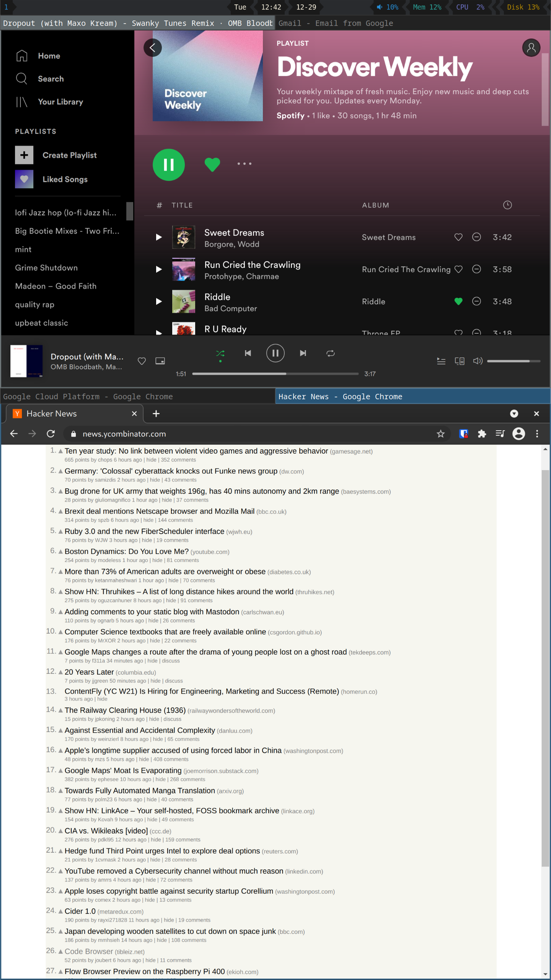
Task: Click the Create Playlist plus button
Action: click(24, 155)
